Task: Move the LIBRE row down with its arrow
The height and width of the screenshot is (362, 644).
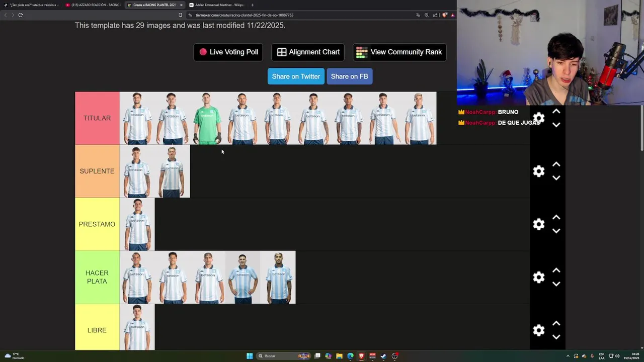Action: (556, 337)
